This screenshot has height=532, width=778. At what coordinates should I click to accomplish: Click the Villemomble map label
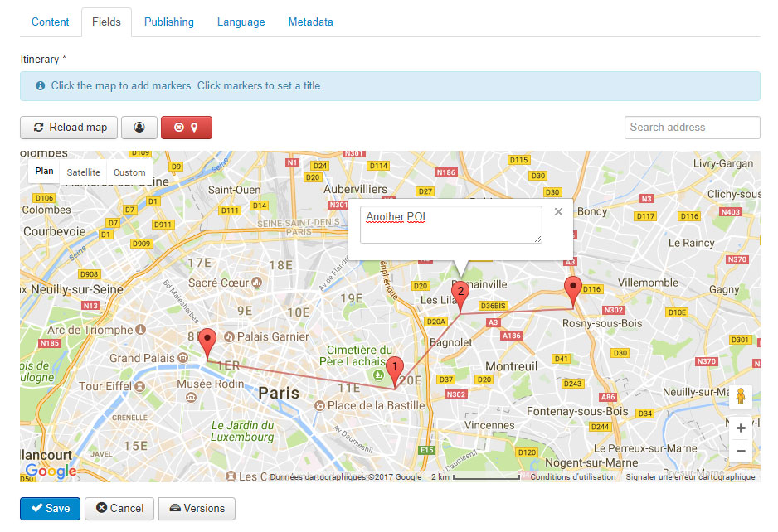coord(648,283)
